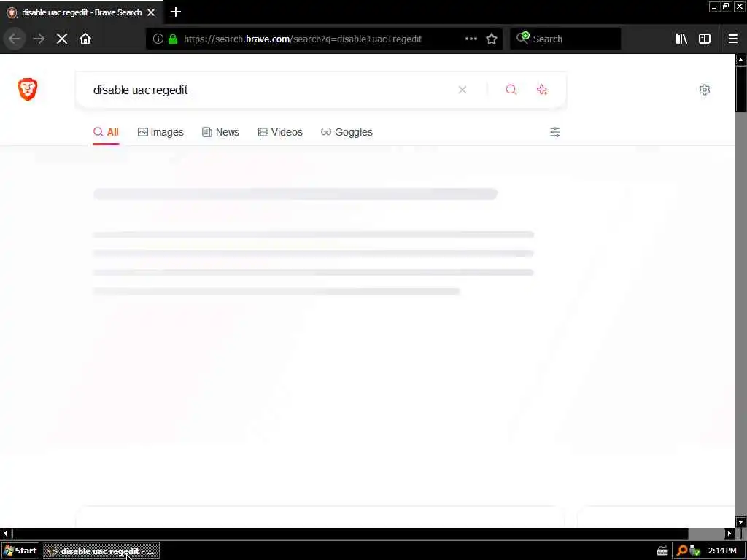Click the tray network shield icon

pos(694,551)
